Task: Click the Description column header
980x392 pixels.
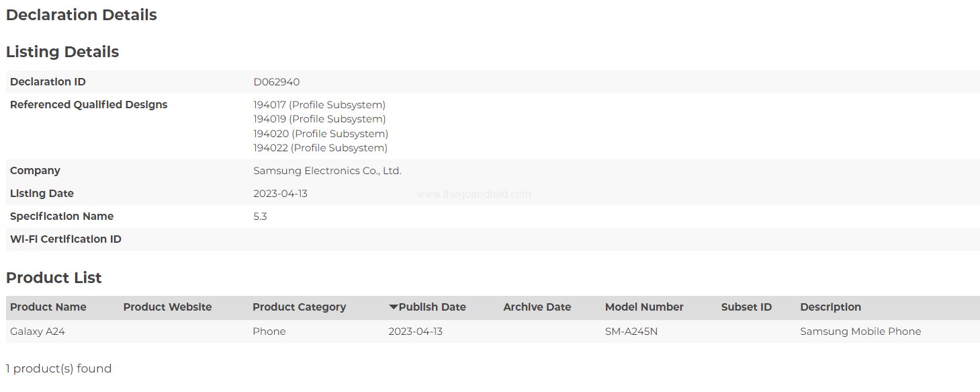Action: click(x=830, y=307)
